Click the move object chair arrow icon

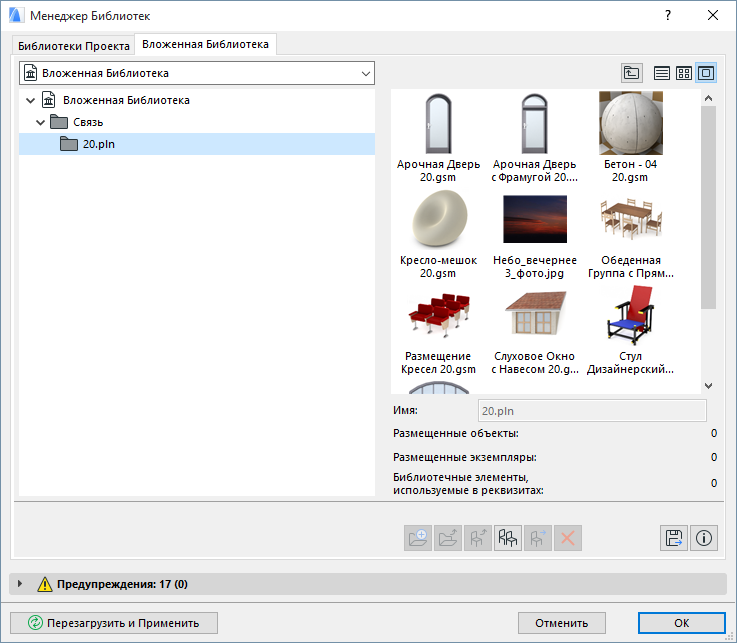tap(538, 538)
